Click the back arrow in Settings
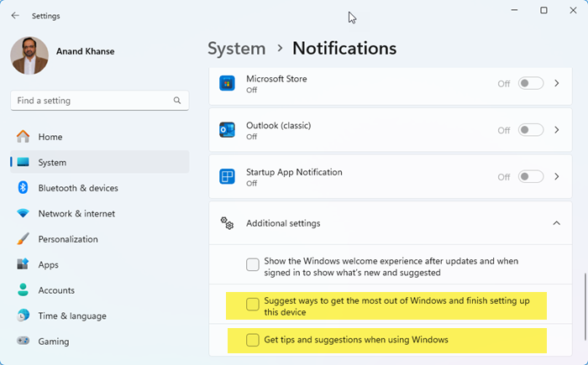 (x=15, y=15)
